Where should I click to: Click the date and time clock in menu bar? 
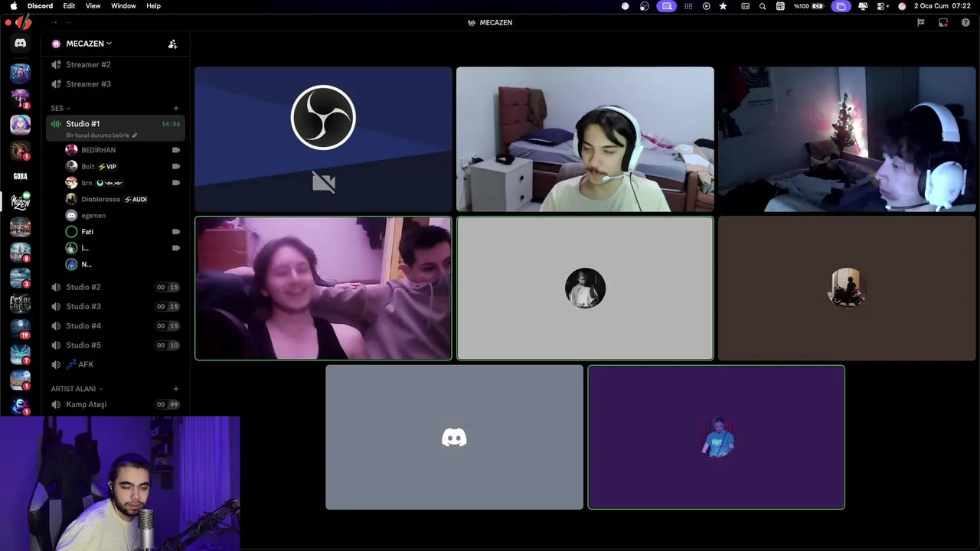(x=942, y=6)
